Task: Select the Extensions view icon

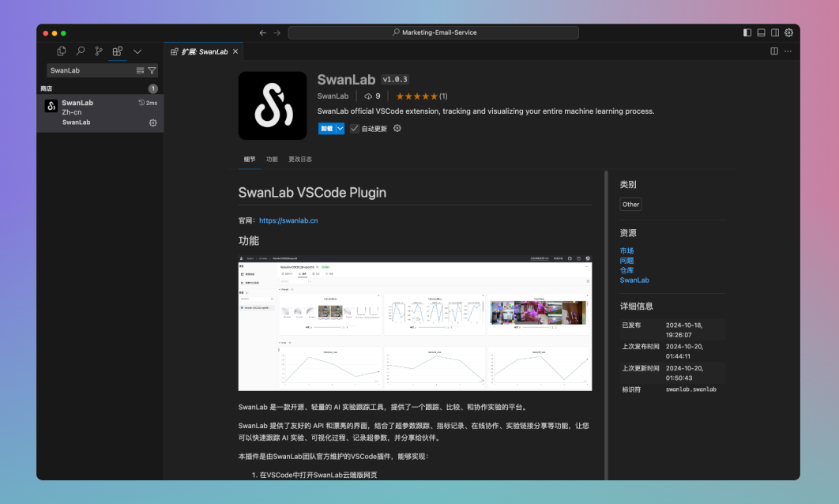Action: click(x=117, y=51)
